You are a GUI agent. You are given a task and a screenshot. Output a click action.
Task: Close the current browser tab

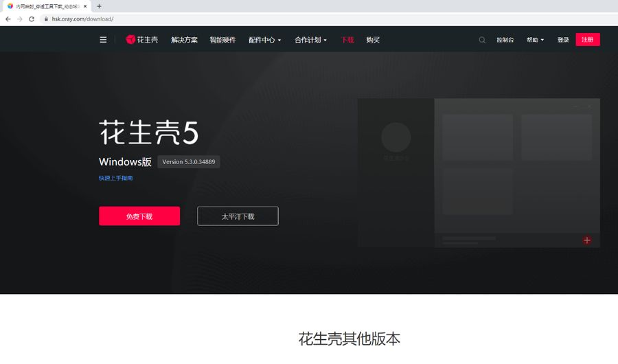tap(85, 6)
